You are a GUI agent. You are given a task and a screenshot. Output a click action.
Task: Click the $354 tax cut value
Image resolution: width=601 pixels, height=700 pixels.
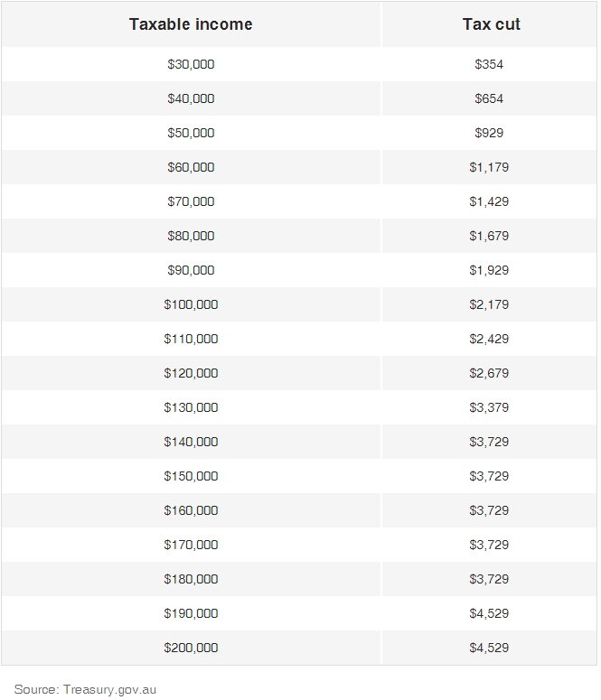[x=489, y=64]
